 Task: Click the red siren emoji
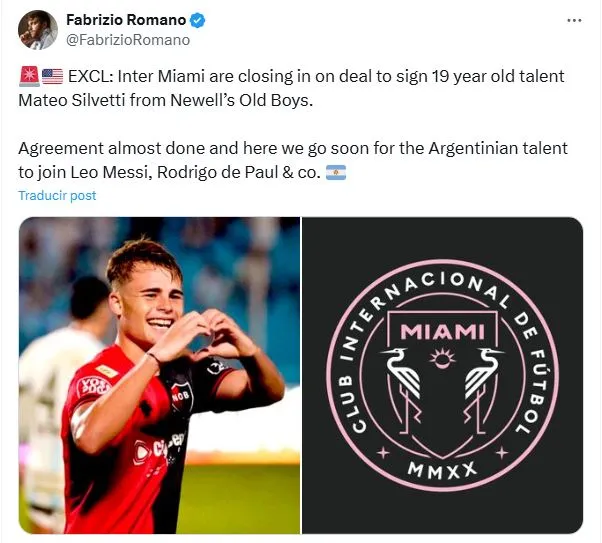click(29, 76)
